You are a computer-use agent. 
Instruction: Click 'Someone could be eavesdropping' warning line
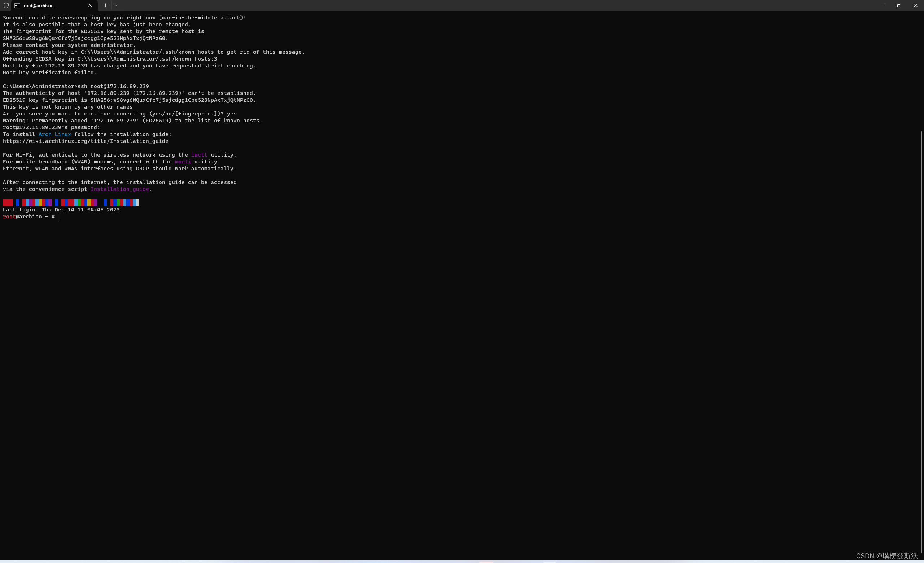click(125, 18)
